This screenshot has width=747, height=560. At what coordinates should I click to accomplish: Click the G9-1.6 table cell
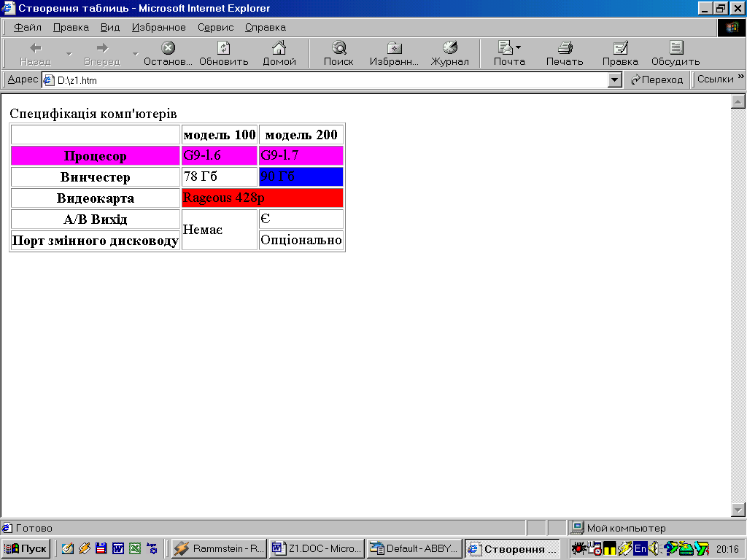tap(219, 156)
